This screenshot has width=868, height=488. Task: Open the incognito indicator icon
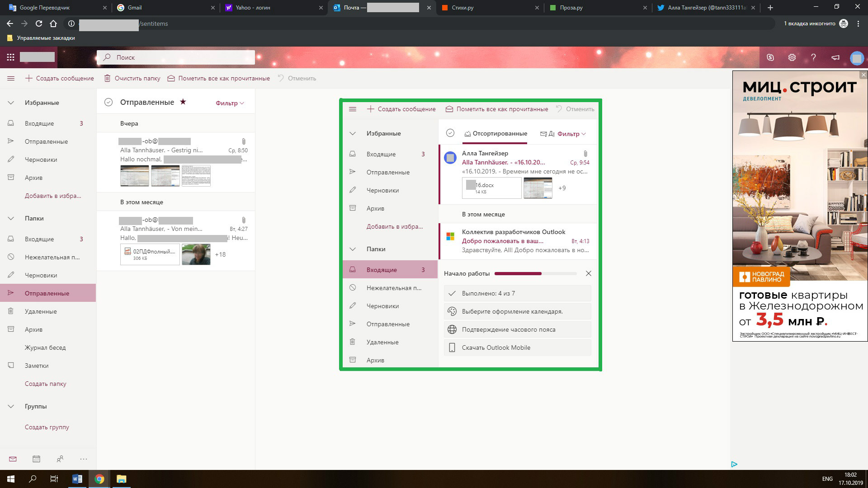click(x=844, y=23)
